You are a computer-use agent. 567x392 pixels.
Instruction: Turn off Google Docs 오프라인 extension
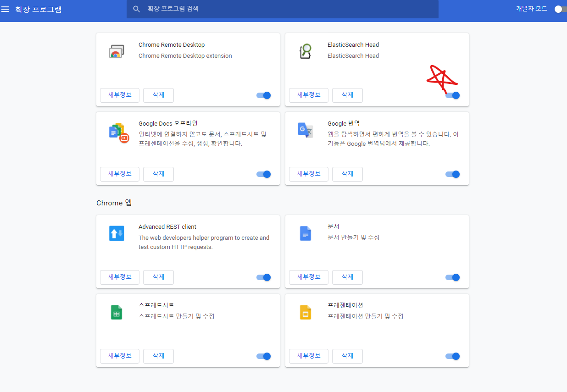coord(264,174)
